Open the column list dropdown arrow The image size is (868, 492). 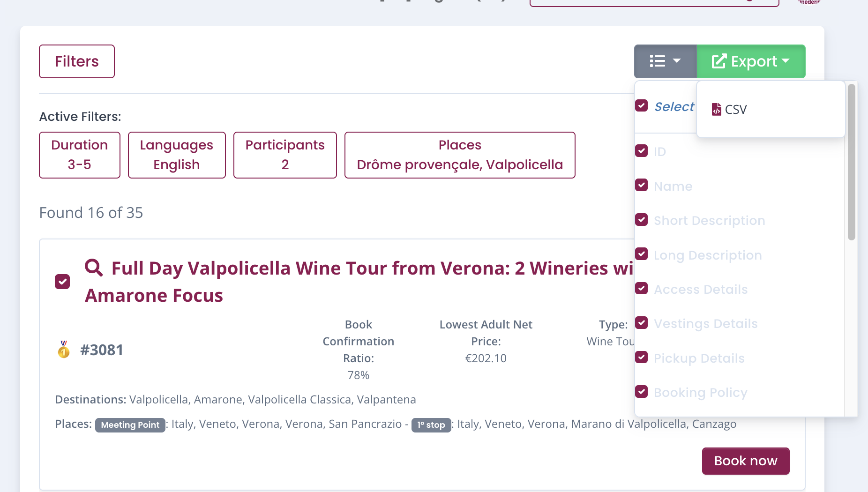[x=677, y=61]
